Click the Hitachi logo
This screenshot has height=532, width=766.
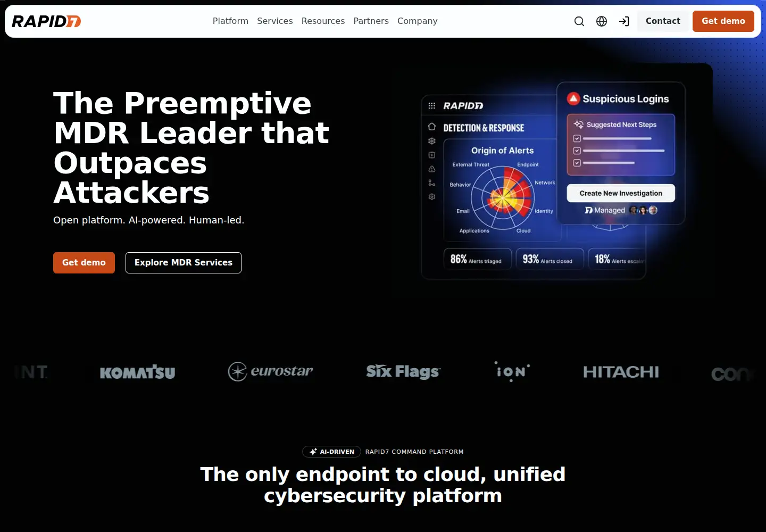[x=621, y=372]
